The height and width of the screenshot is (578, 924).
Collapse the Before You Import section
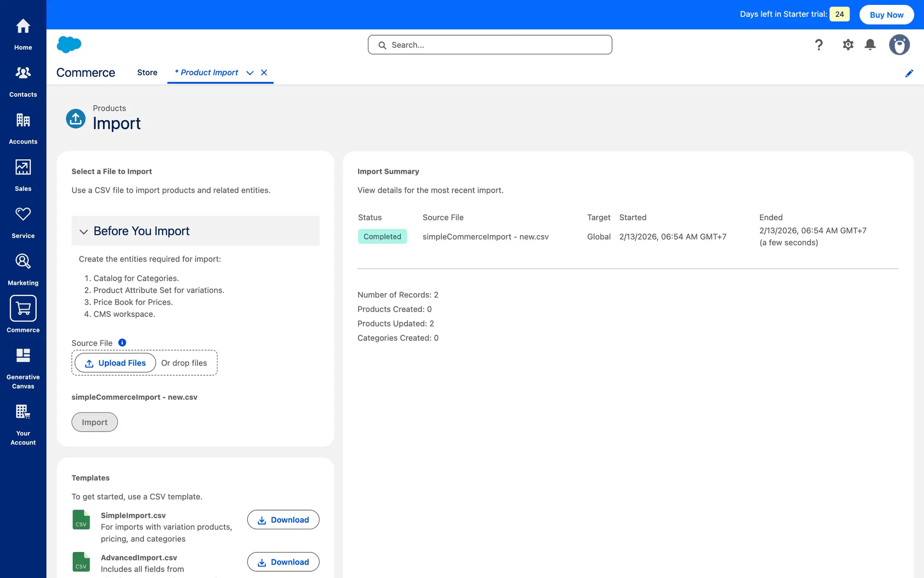point(84,232)
